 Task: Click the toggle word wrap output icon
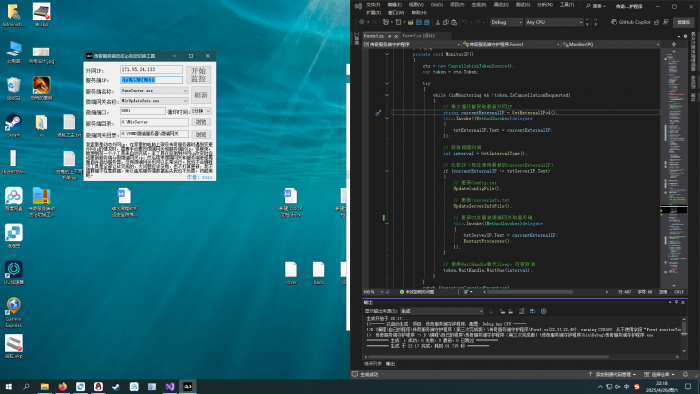click(532, 311)
